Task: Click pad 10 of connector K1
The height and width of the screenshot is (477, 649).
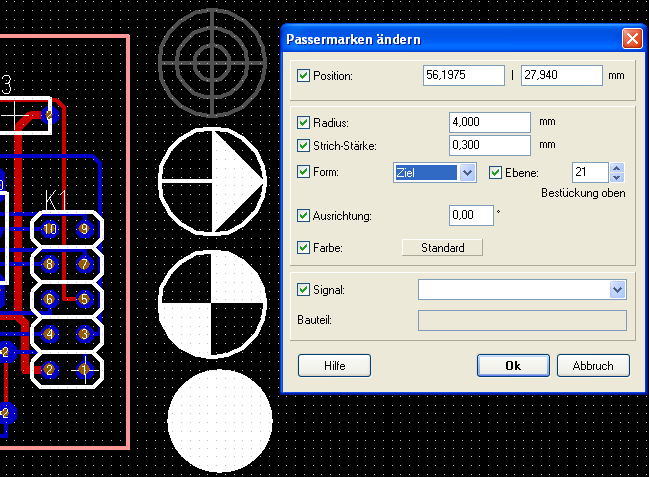Action: [50, 229]
